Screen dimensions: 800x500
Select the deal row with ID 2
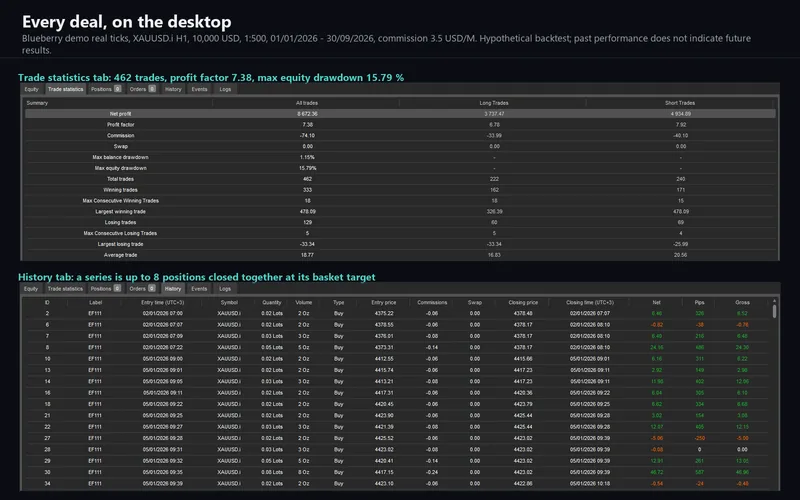[x=397, y=314]
